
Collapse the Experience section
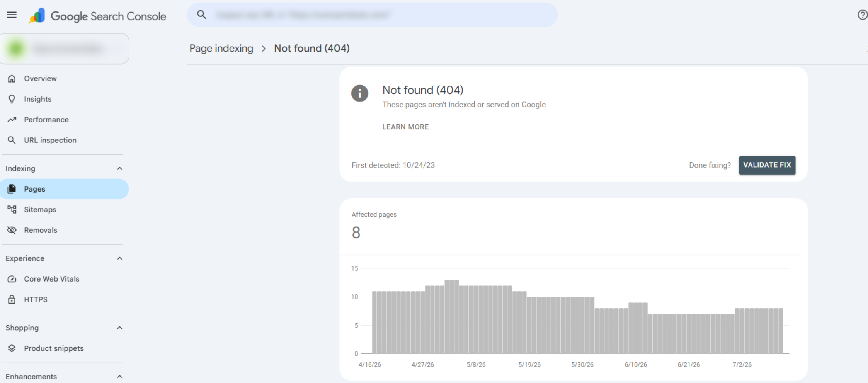tap(120, 258)
